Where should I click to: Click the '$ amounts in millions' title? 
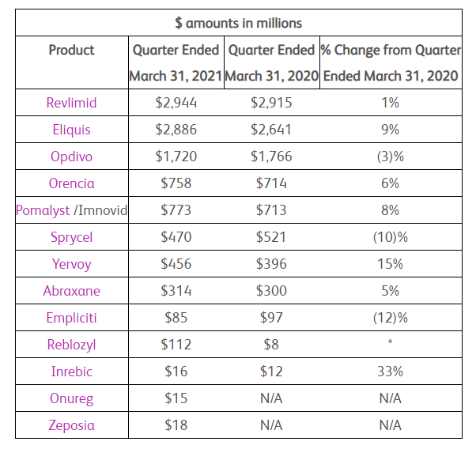(238, 23)
